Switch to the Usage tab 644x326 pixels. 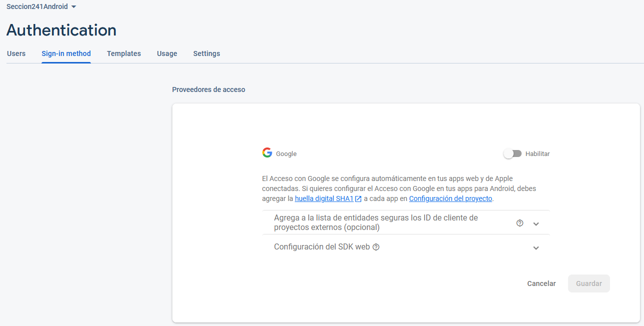click(x=167, y=53)
